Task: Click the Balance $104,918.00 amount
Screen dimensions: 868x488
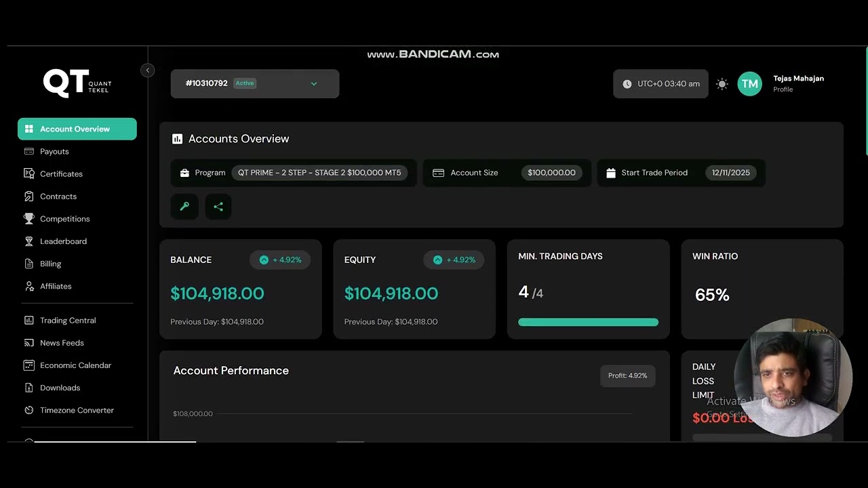Action: point(217,293)
